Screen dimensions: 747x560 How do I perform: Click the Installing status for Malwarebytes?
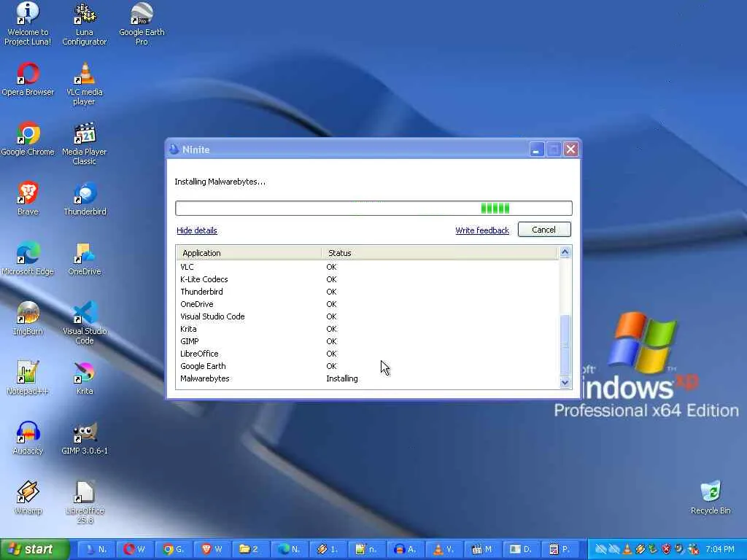tap(342, 378)
